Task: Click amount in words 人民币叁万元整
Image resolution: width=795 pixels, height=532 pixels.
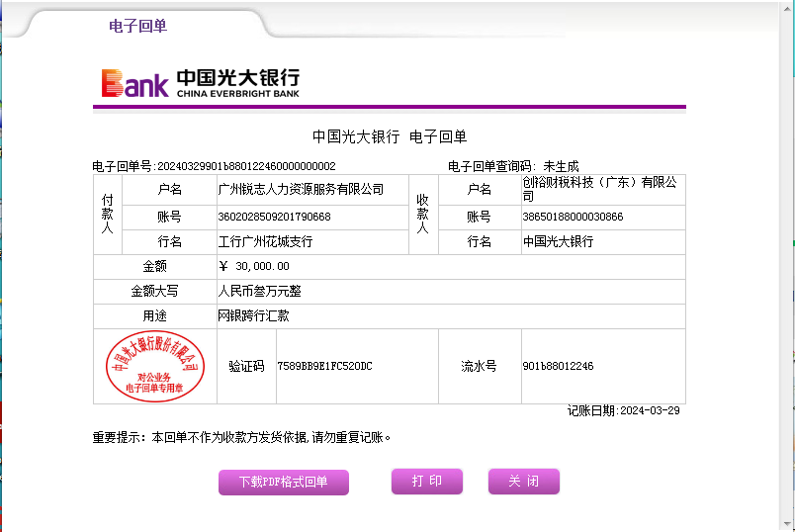Action: pyautogui.click(x=260, y=291)
